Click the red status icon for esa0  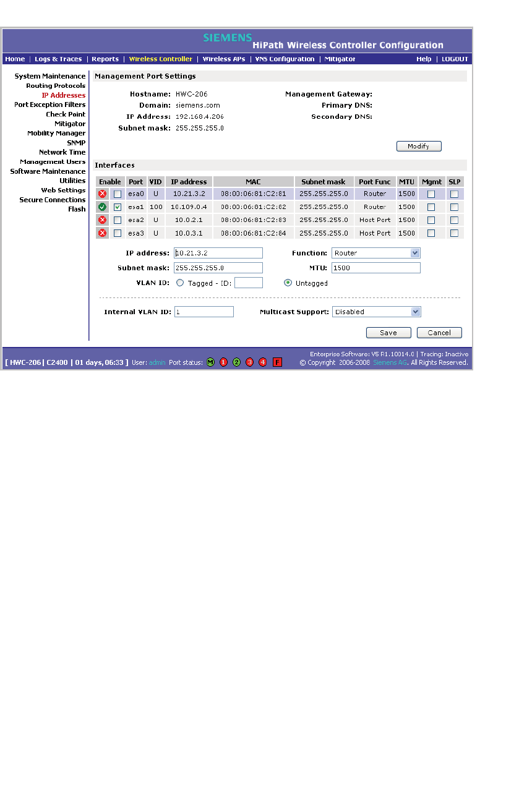coord(103,194)
